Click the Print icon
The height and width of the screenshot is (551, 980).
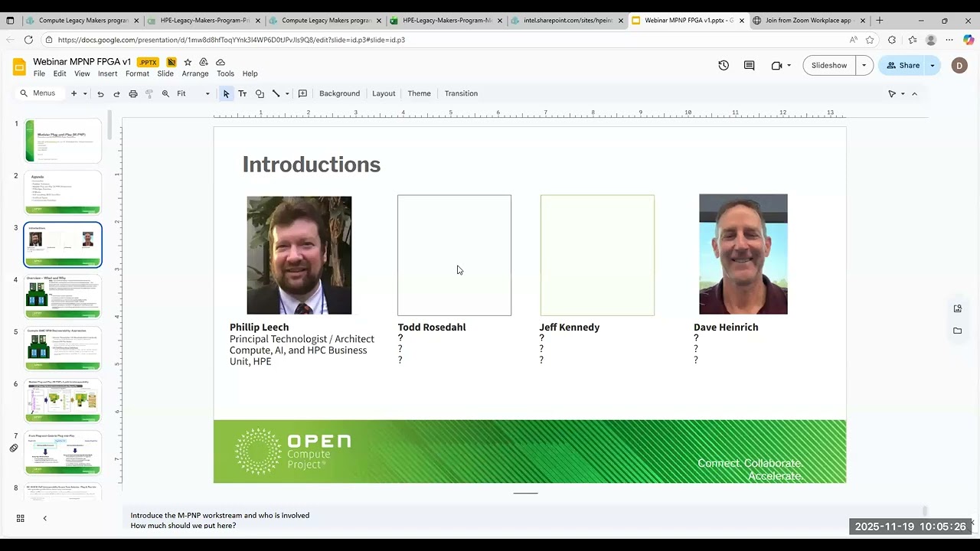click(133, 93)
